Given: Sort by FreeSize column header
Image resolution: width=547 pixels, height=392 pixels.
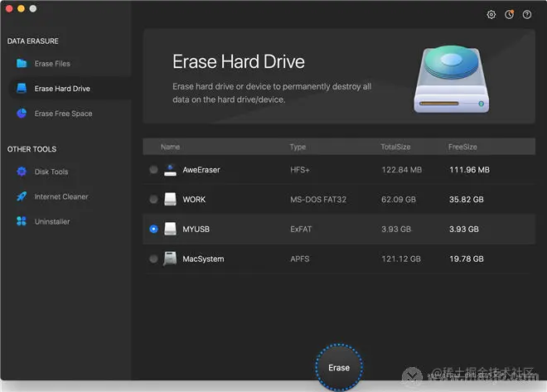Looking at the screenshot, I should click(462, 147).
